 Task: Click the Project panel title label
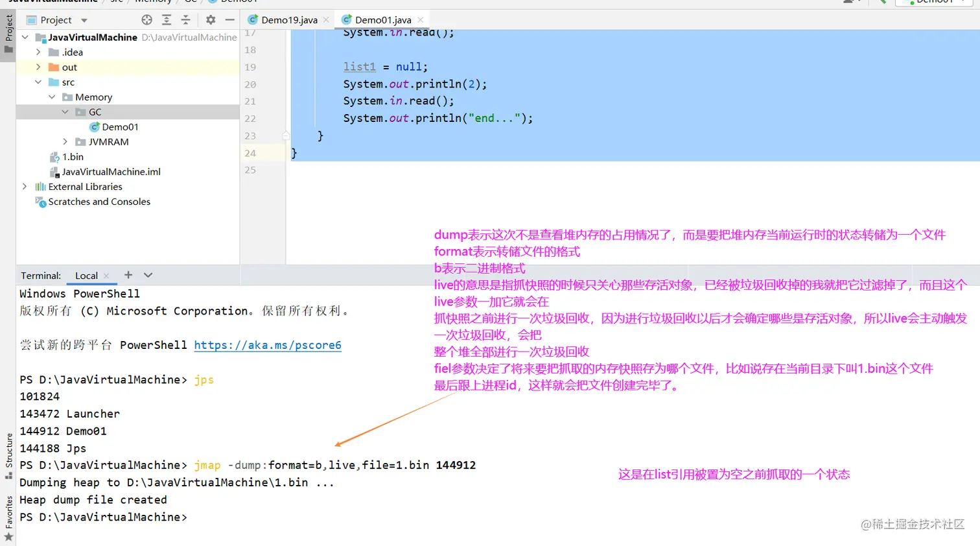(x=56, y=20)
